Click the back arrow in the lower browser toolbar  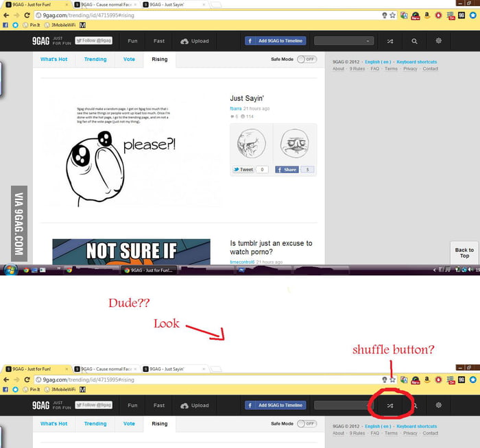(6, 379)
